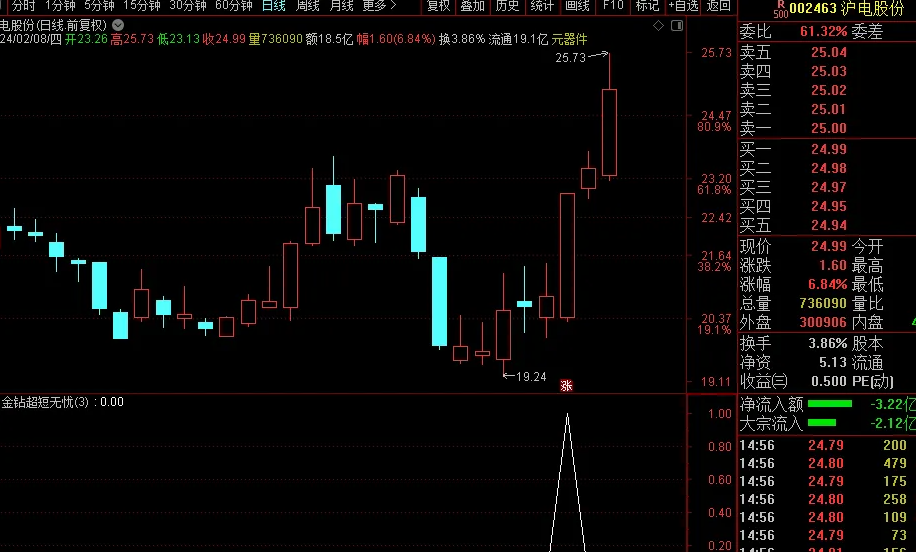Select the 分时 intraday tab
This screenshot has width=916, height=552.
tap(23, 6)
